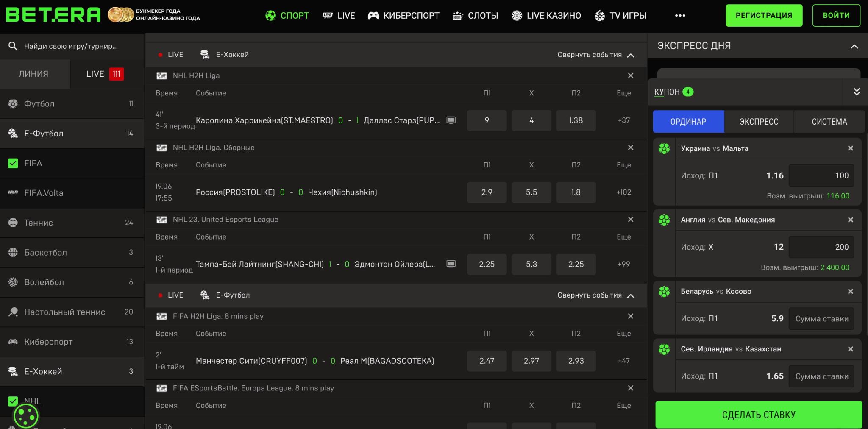Open live stream for Каролина Харрикейнз match
The width and height of the screenshot is (868, 429).
tap(451, 120)
